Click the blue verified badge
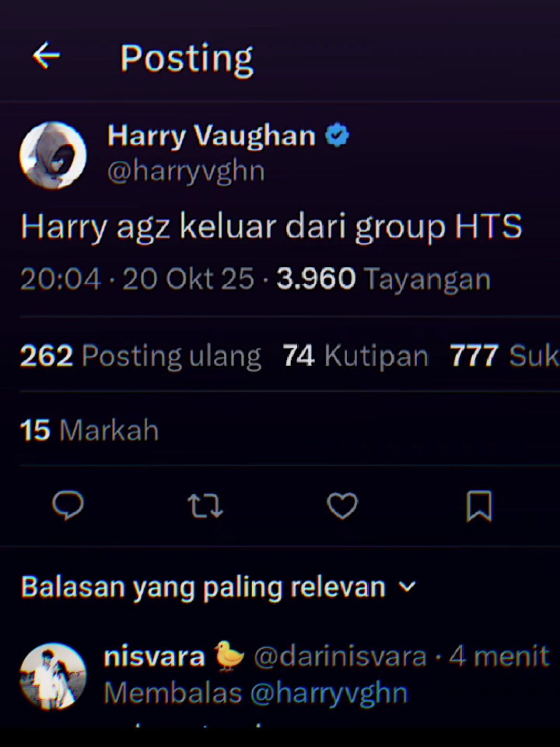Screen dimensions: 560x747 tap(337, 136)
